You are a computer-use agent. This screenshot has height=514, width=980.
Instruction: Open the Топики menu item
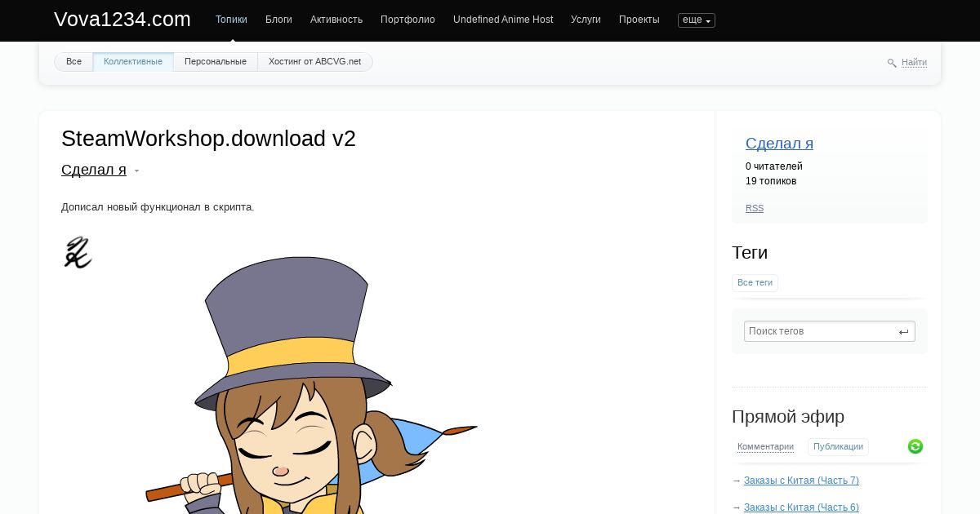pyautogui.click(x=231, y=20)
